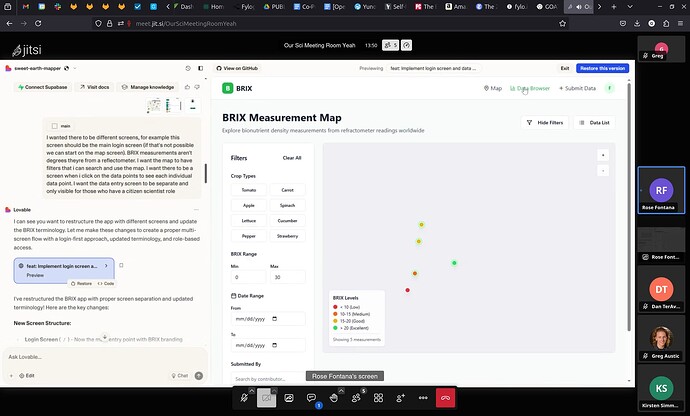
Task: Start screen sharing in the meeting
Action: click(x=289, y=398)
